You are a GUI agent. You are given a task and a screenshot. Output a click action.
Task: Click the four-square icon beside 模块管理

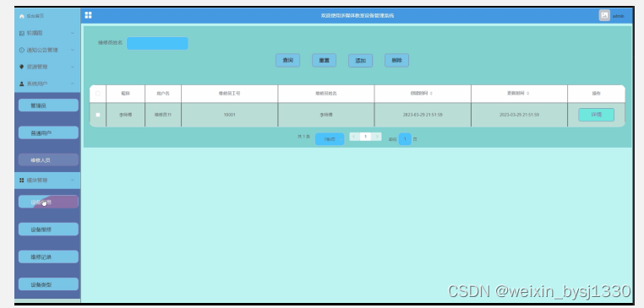(x=22, y=180)
